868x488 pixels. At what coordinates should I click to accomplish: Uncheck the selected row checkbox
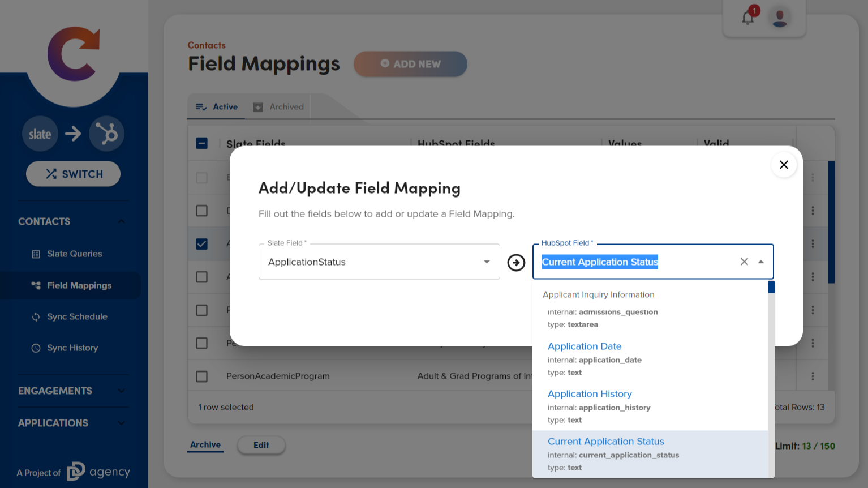tap(202, 244)
